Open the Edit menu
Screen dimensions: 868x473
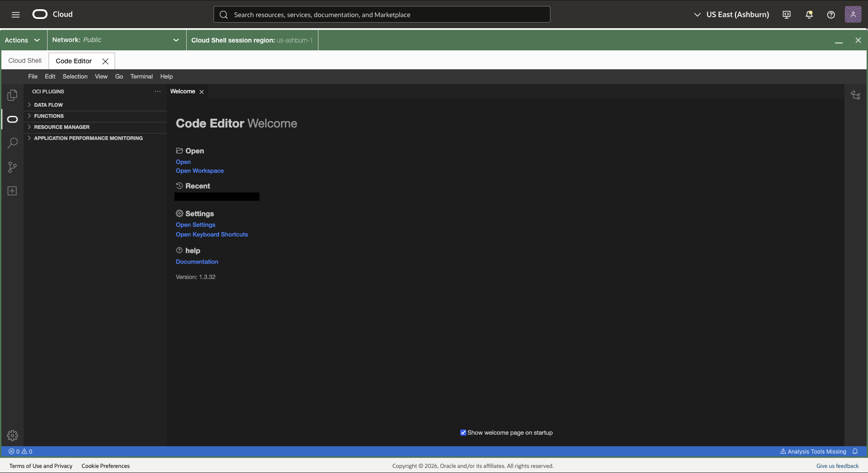click(x=50, y=77)
